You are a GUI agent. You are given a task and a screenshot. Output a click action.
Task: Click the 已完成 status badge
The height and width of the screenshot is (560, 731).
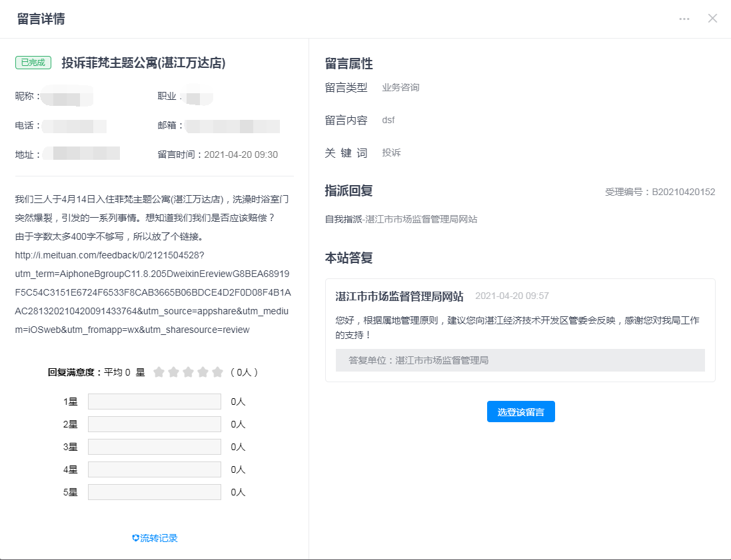point(33,63)
